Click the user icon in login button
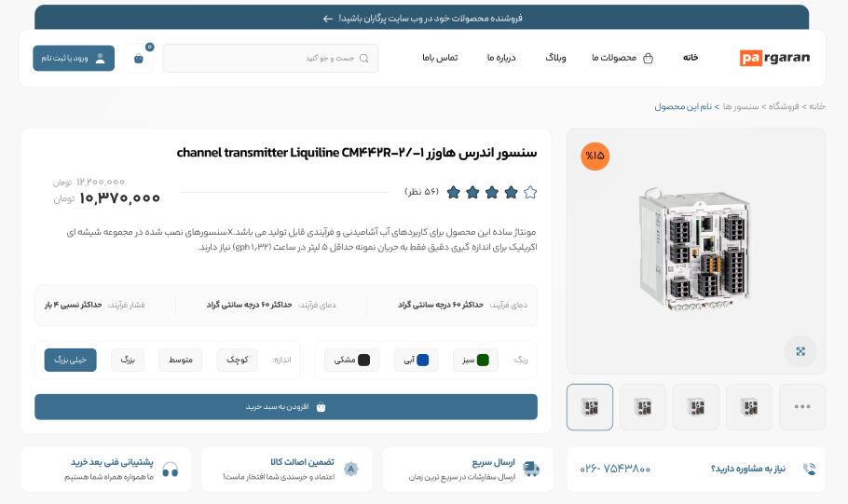This screenshot has width=848, height=504. tap(100, 59)
